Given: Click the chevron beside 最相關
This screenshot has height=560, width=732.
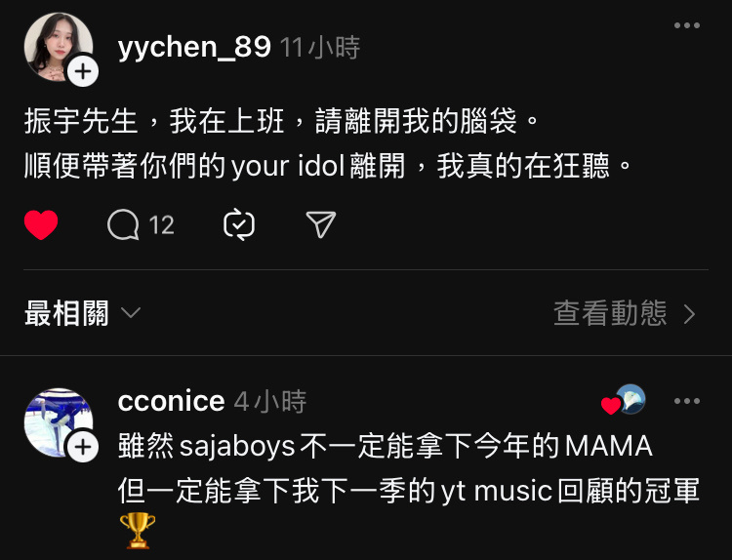Looking at the screenshot, I should pyautogui.click(x=131, y=312).
